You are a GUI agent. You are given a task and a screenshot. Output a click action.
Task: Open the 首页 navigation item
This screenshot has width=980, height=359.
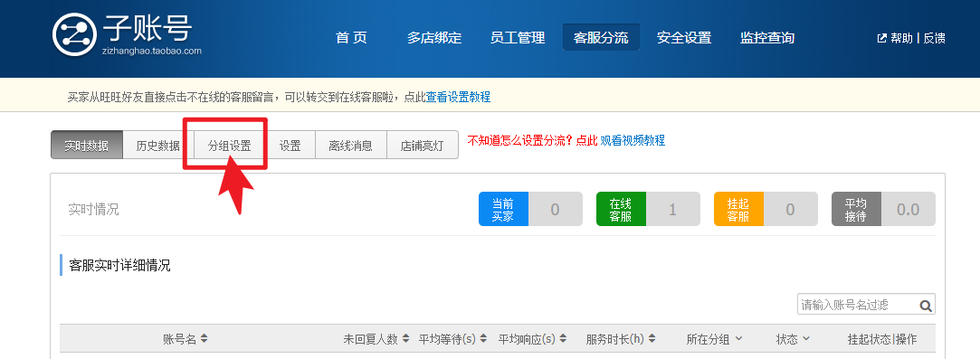point(351,37)
